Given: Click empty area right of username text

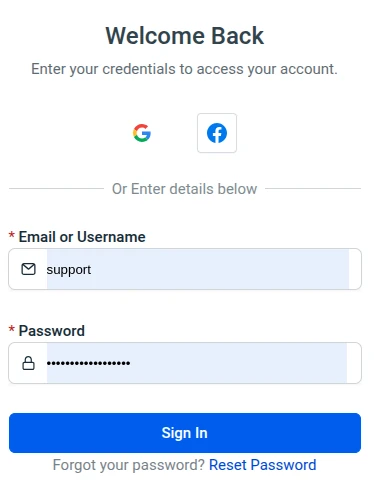Looking at the screenshot, I should [220, 269].
